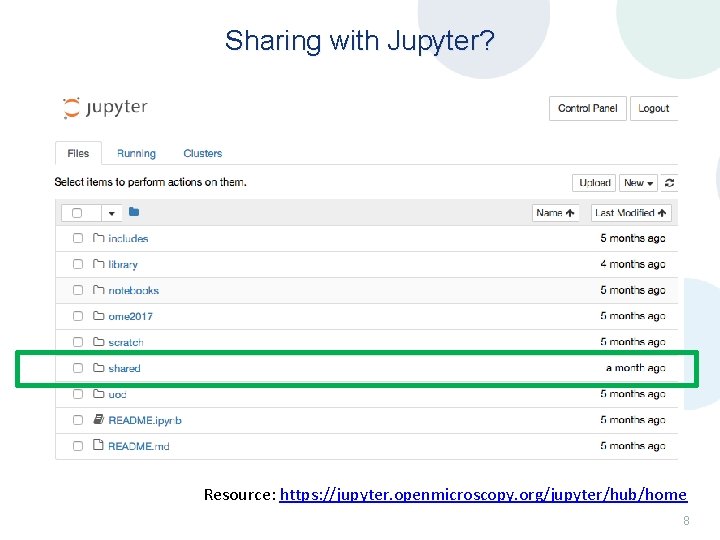Check the box for the includes folder
This screenshot has width=720, height=540.
point(78,238)
